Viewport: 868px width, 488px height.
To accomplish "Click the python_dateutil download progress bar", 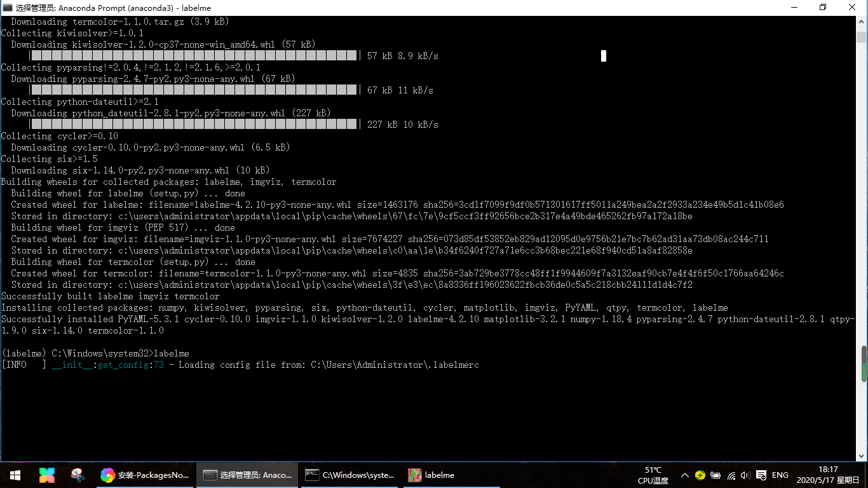I will [x=194, y=125].
